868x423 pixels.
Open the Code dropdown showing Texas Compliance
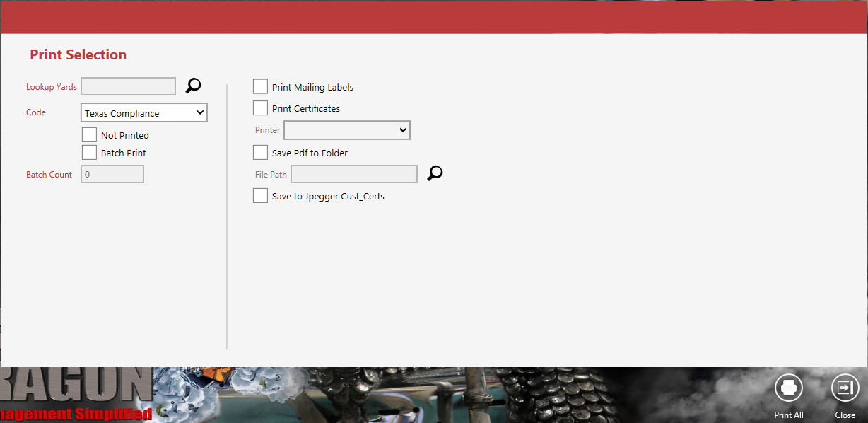[x=144, y=112]
